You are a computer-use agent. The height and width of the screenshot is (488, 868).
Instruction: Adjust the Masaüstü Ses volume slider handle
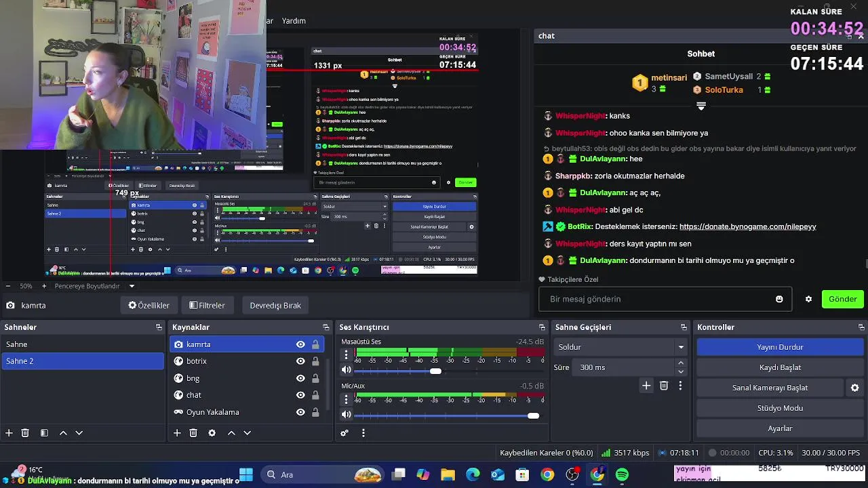click(x=435, y=371)
